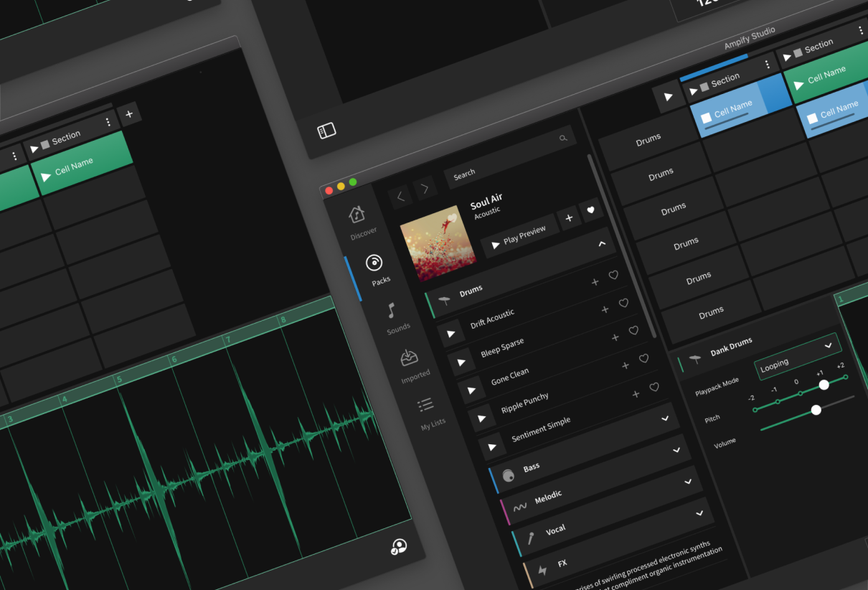Collapse the Drums category chevron
This screenshot has height=590, width=868.
(x=602, y=244)
